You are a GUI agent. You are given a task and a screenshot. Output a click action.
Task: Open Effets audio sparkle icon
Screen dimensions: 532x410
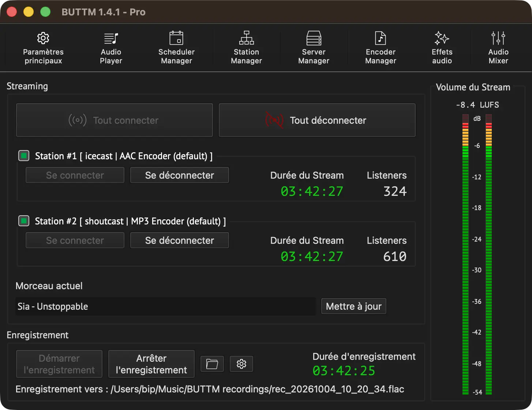point(442,38)
